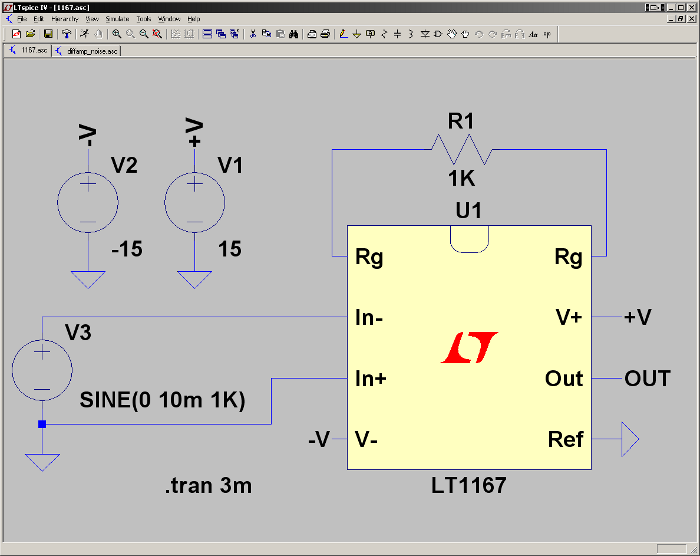Select the Resistor placement tool

(384, 34)
